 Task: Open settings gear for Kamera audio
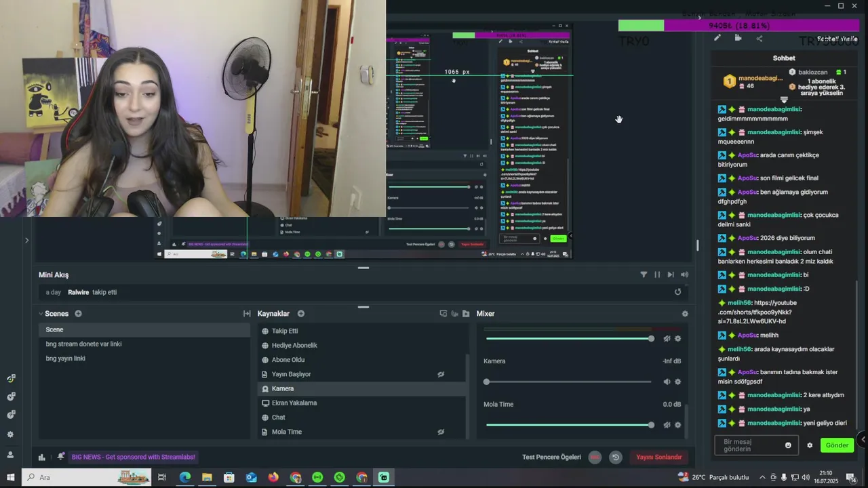[677, 382]
